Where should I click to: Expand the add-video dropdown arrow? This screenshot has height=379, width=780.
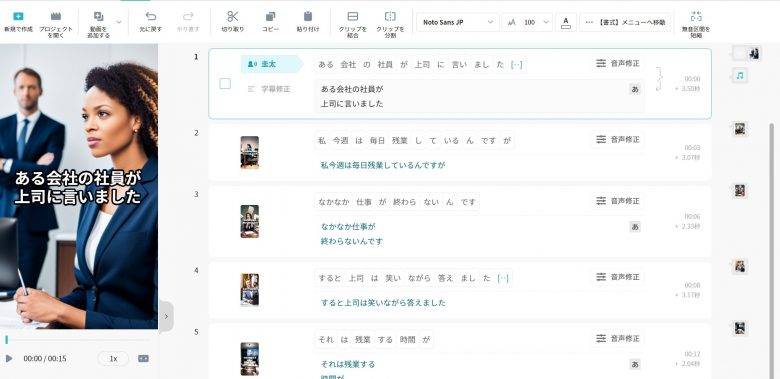(x=119, y=22)
